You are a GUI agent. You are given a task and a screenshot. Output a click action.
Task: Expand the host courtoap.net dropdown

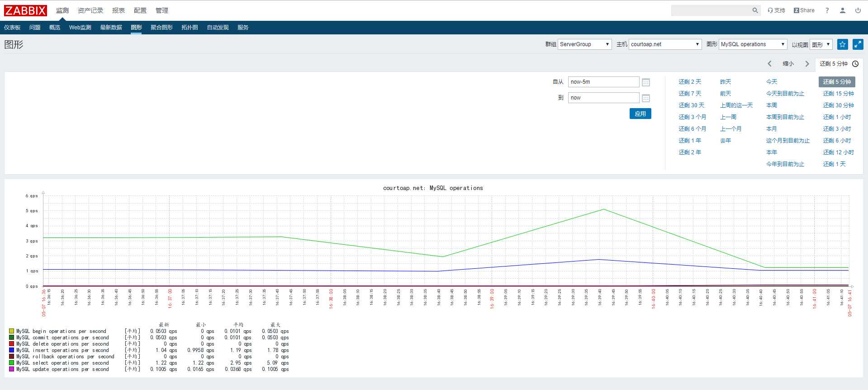click(665, 44)
